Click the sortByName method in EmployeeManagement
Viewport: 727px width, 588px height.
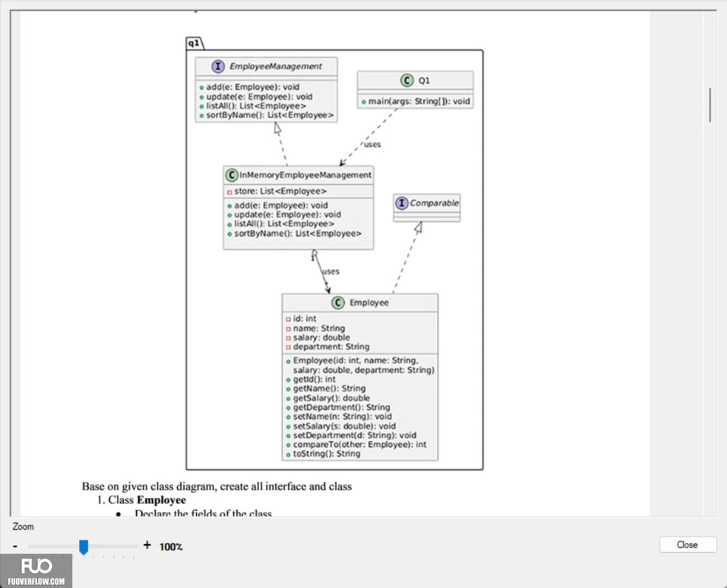click(266, 115)
